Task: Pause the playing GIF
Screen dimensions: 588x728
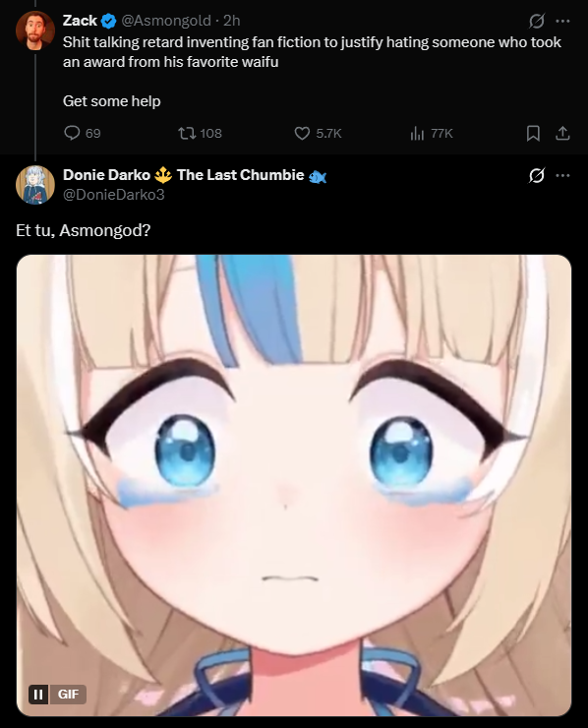Action: [38, 695]
